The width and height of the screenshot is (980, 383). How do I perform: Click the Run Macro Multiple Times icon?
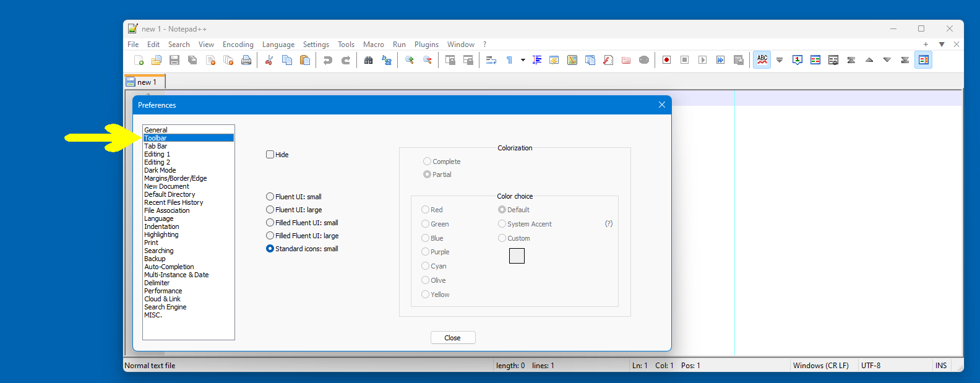pos(720,60)
